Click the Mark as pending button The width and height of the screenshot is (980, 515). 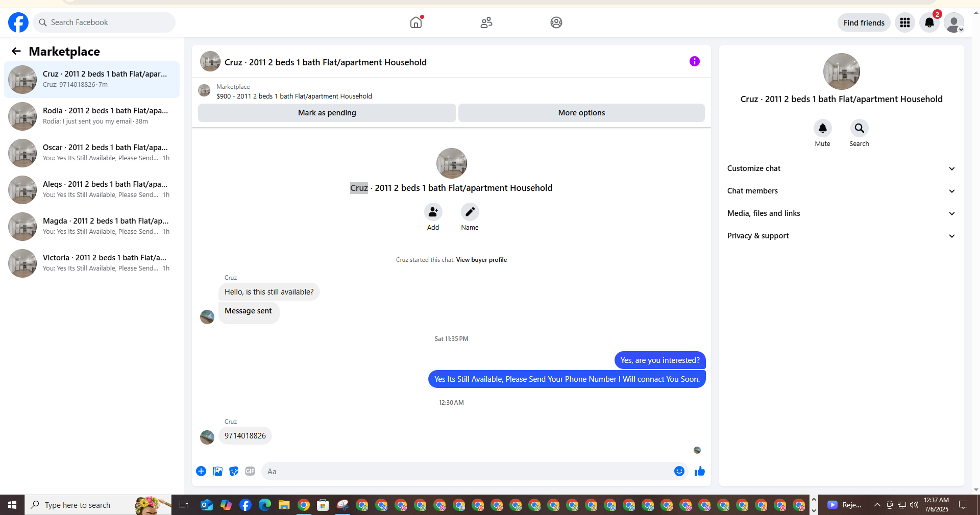pyautogui.click(x=327, y=113)
